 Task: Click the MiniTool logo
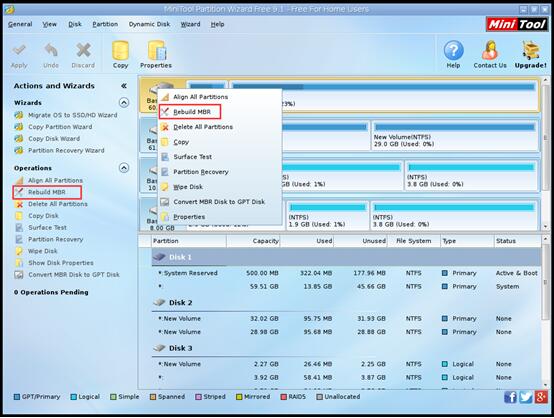coord(517,24)
